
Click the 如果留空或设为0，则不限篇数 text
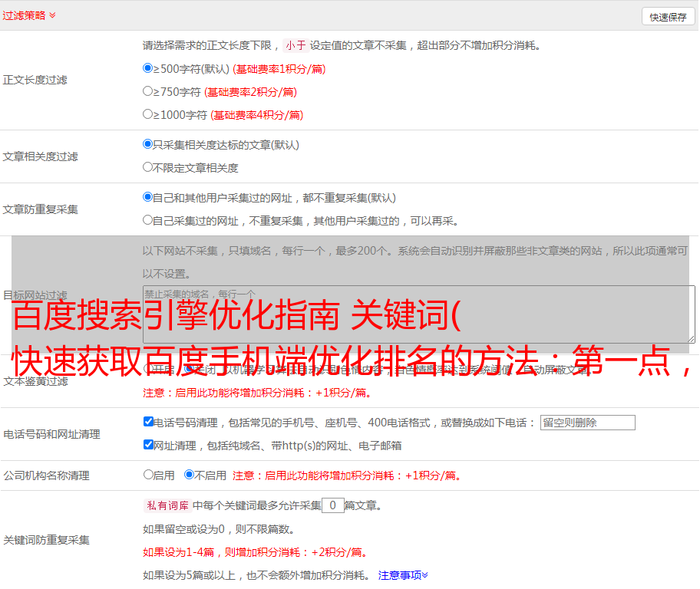click(219, 529)
